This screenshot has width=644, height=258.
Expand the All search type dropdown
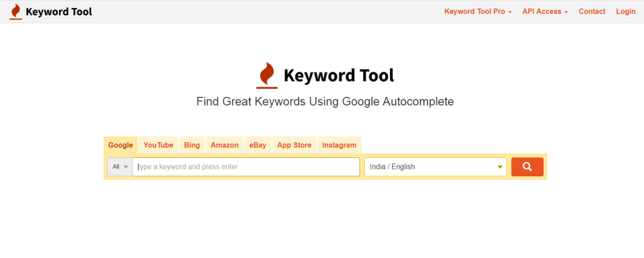click(x=120, y=167)
